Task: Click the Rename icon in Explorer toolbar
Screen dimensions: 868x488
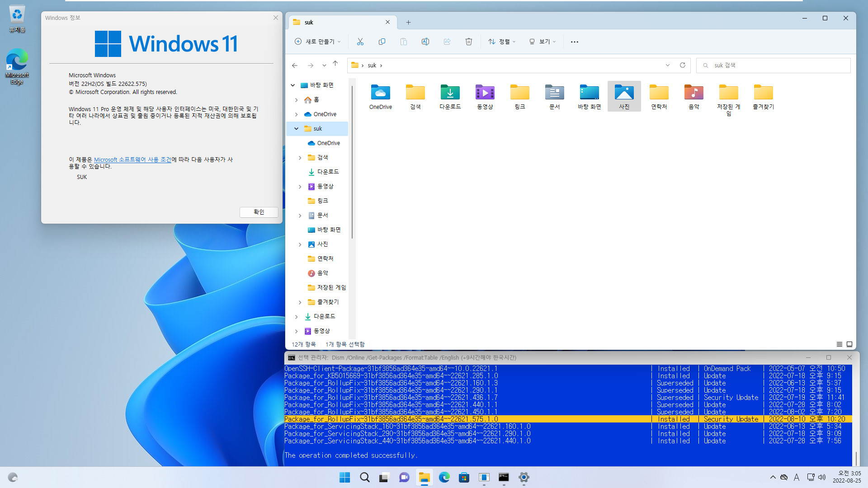Action: (x=425, y=42)
